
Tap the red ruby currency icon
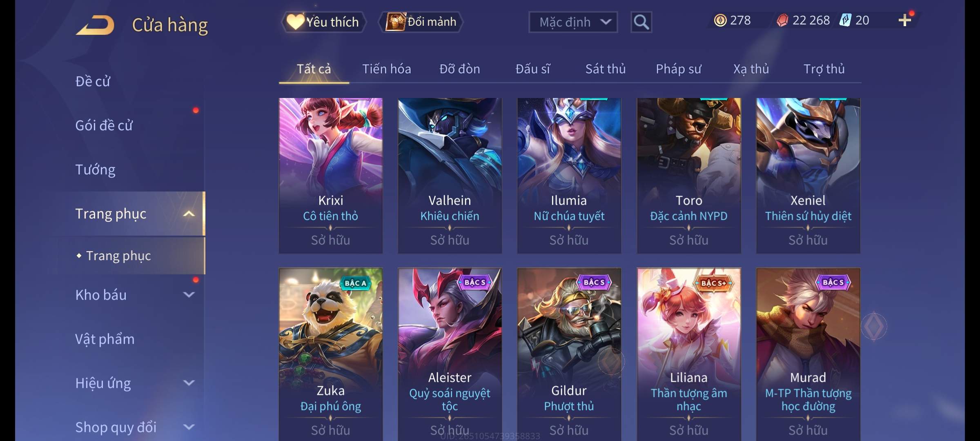(x=782, y=20)
